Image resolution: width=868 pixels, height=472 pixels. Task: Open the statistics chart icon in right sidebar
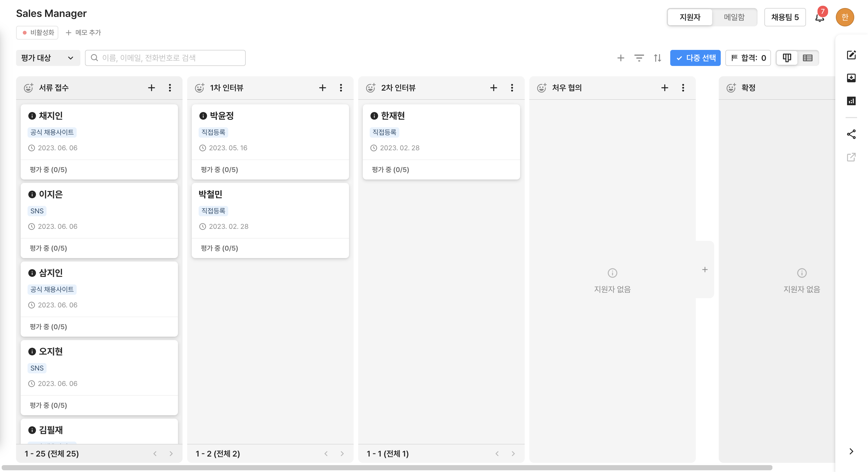tap(851, 101)
